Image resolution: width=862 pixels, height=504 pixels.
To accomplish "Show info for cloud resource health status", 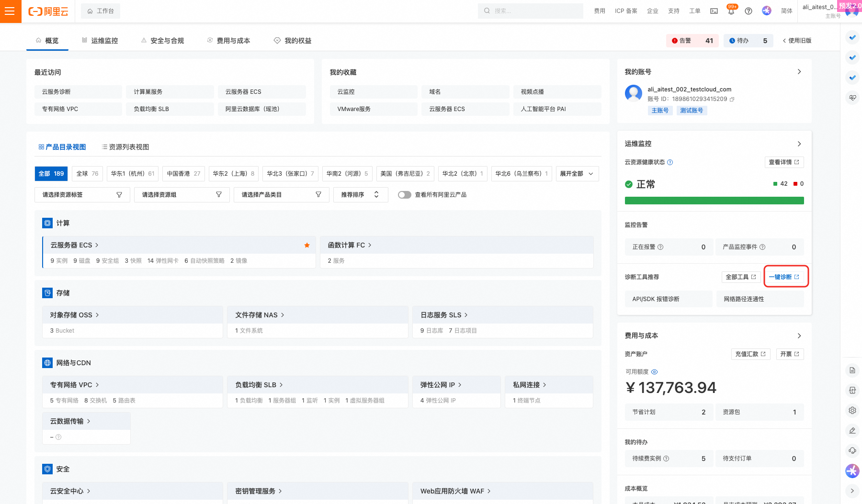I will 670,162.
